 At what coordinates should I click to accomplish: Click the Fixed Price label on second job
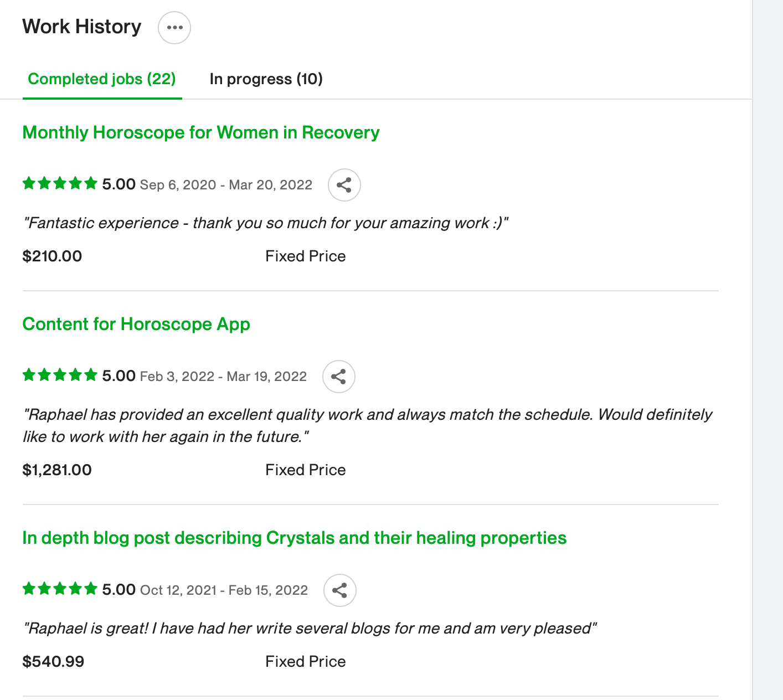(305, 470)
